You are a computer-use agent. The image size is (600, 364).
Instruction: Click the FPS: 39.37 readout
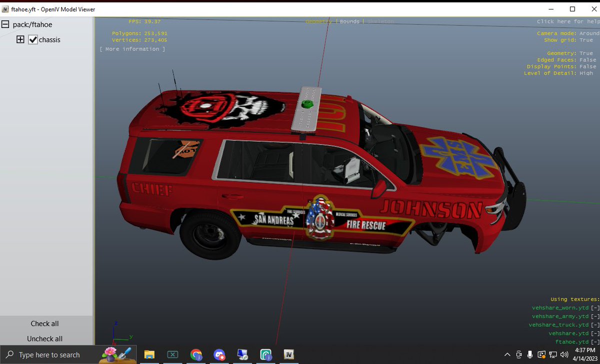coord(144,21)
